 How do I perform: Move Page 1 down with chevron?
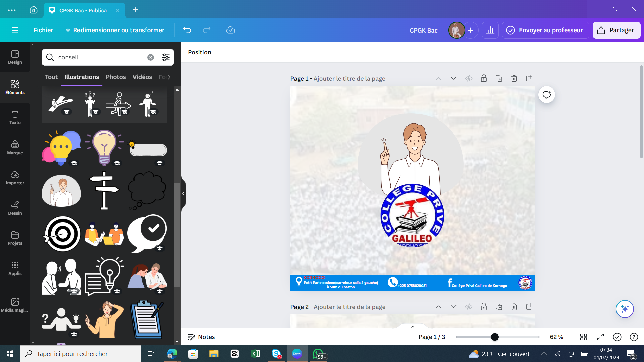[453, 79]
